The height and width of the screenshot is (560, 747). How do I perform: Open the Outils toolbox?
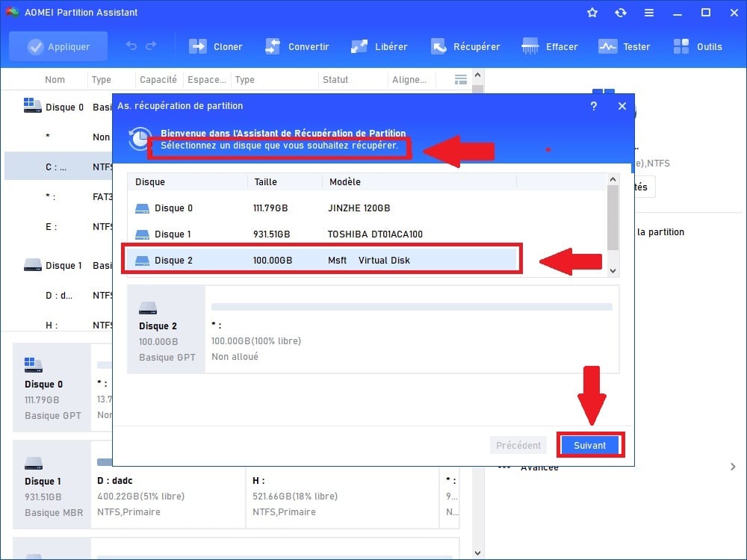(x=682, y=46)
